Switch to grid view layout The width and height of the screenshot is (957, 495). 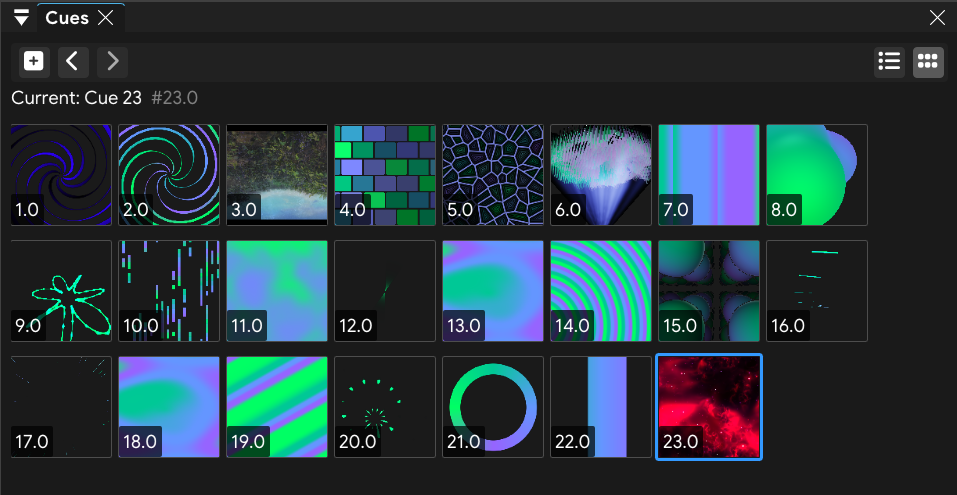point(928,62)
